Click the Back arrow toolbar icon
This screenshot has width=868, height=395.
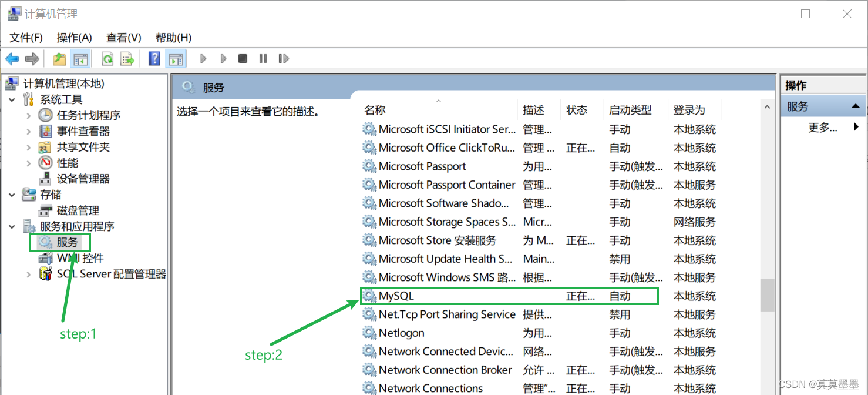point(12,59)
